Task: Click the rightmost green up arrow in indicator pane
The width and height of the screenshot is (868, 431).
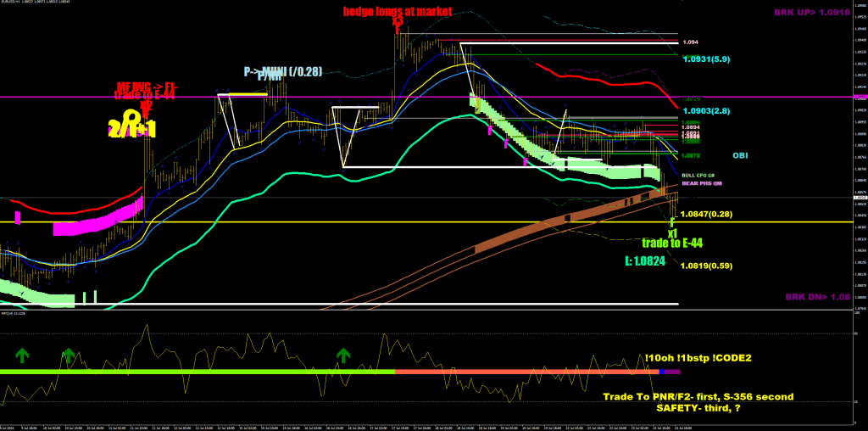Action: (343, 354)
